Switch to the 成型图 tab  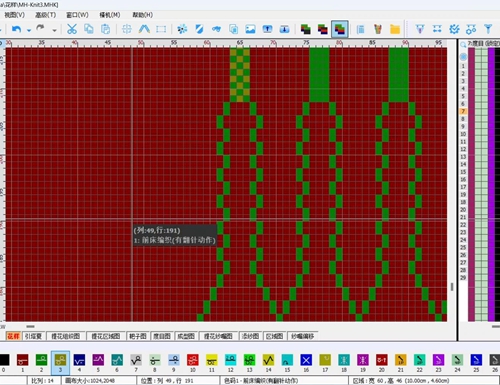186,336
